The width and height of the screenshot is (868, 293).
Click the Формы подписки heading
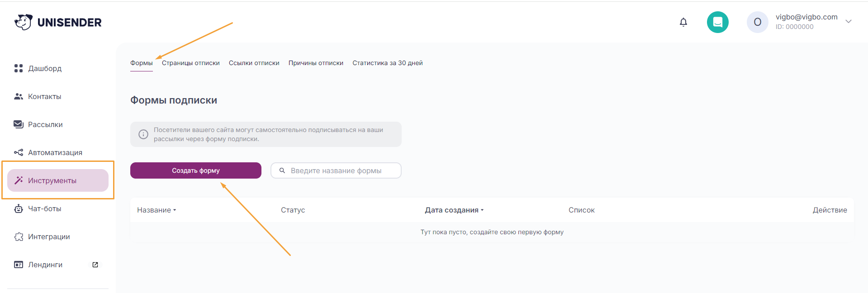click(x=174, y=100)
